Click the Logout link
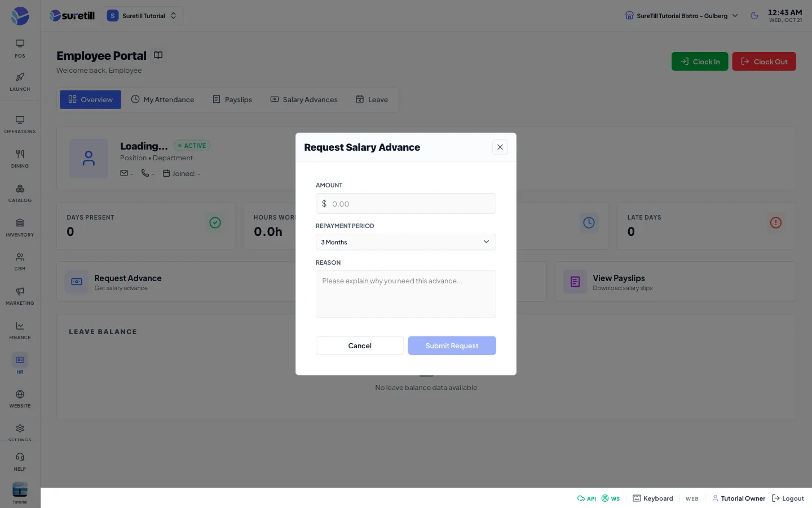 [x=788, y=498]
